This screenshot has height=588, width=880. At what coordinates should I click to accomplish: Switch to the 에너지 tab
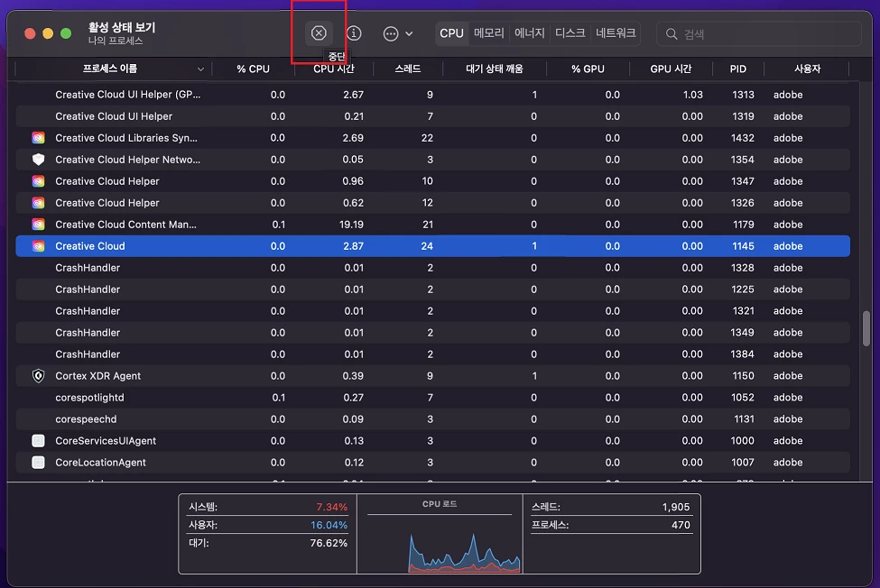(x=529, y=33)
